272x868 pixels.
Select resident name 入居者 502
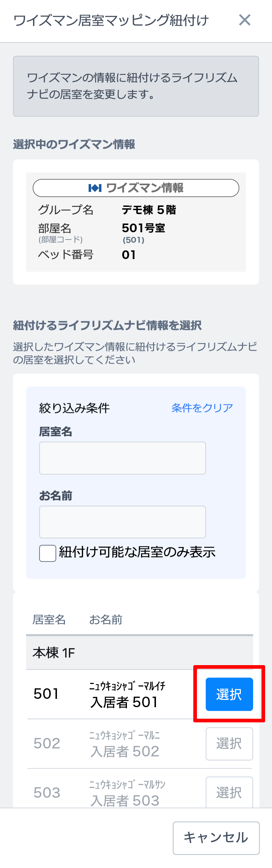125,751
